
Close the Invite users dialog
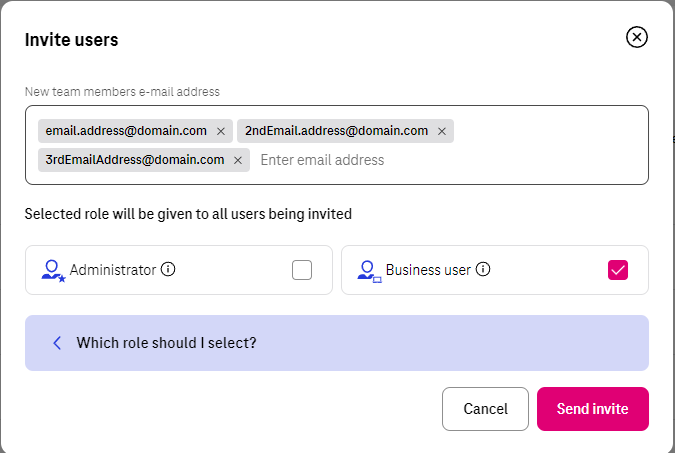pyautogui.click(x=637, y=37)
